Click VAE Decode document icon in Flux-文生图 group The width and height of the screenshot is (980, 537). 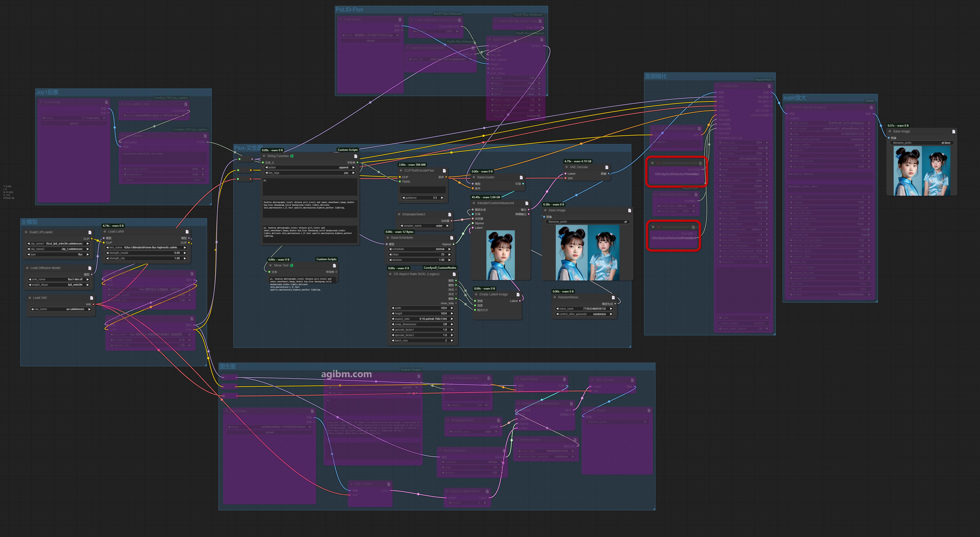(606, 167)
